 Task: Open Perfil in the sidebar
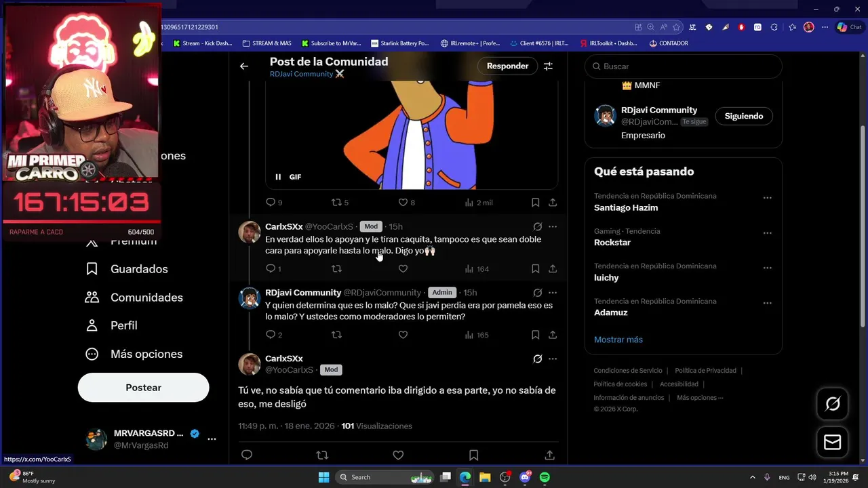[x=111, y=325]
